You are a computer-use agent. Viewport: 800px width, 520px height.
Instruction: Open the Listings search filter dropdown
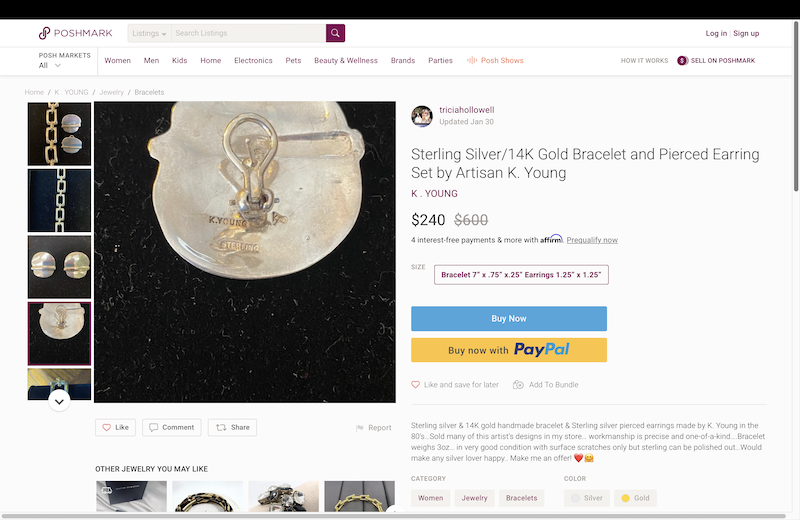149,33
